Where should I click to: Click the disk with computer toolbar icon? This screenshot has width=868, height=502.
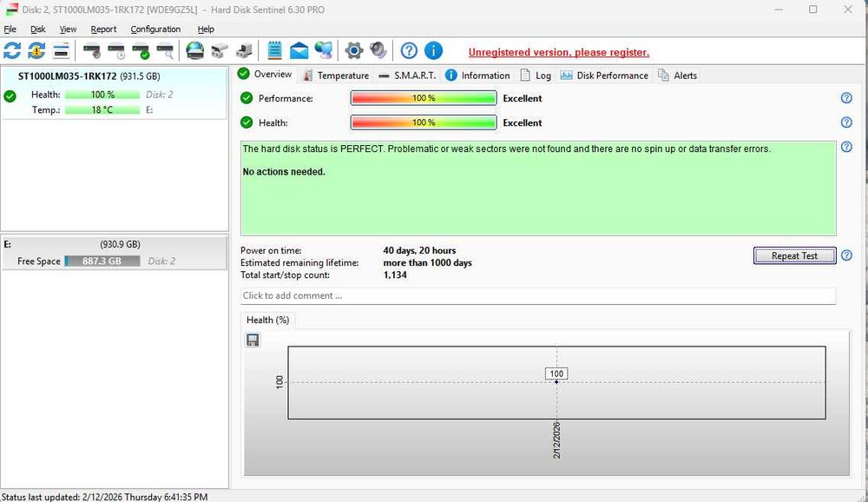[x=244, y=51]
